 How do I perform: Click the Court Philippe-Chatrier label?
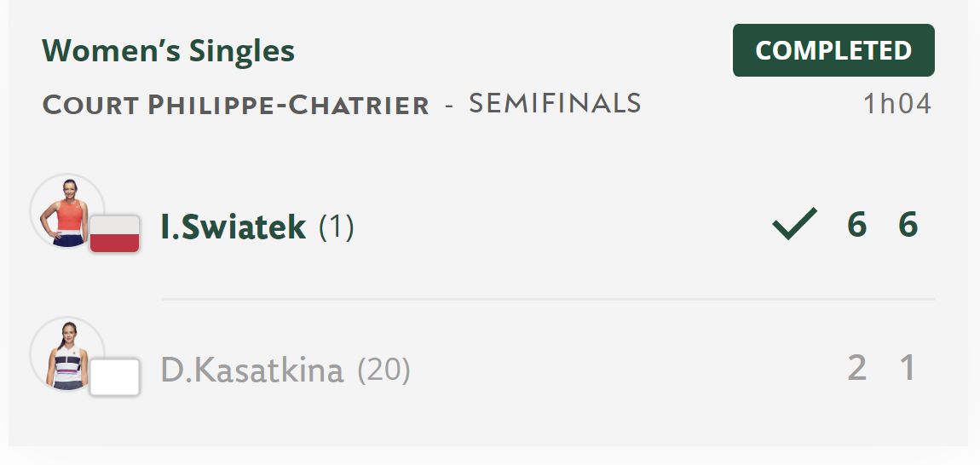pos(235,105)
